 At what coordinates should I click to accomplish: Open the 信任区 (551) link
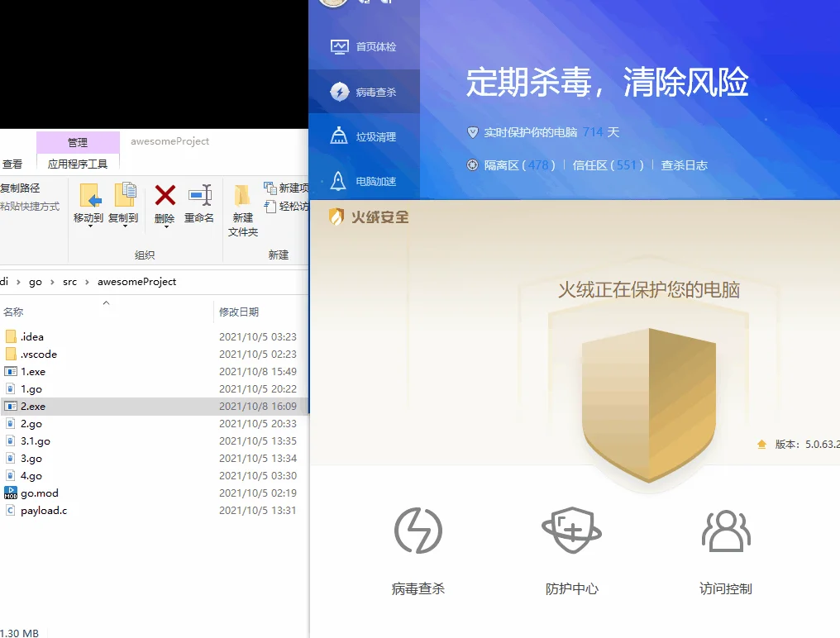tap(608, 165)
